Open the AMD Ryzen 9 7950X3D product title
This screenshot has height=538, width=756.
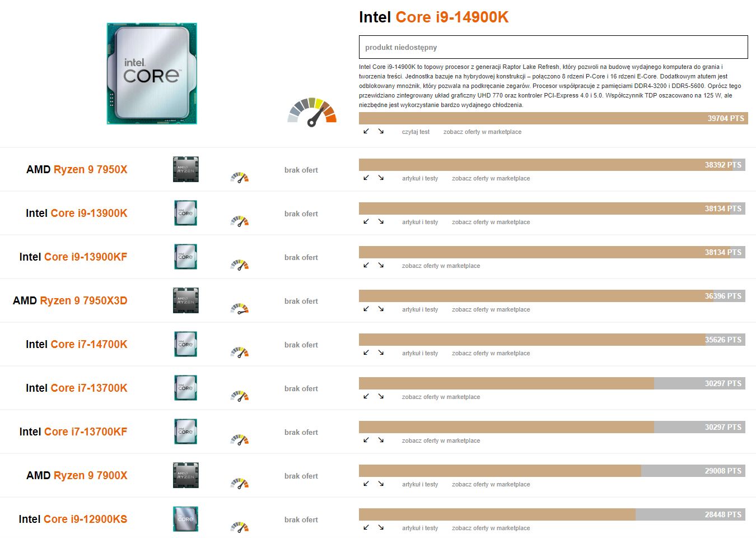pyautogui.click(x=70, y=300)
